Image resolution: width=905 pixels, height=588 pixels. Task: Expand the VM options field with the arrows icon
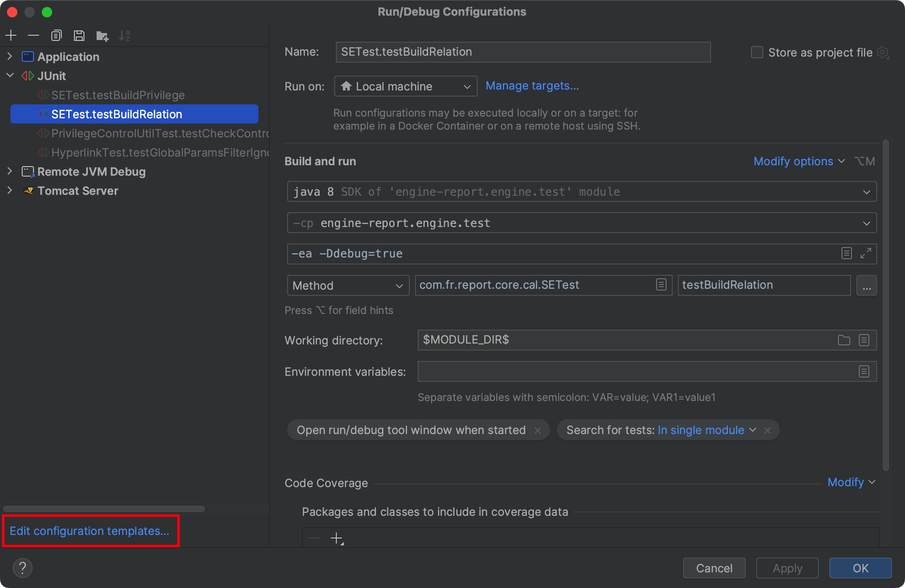coord(865,254)
